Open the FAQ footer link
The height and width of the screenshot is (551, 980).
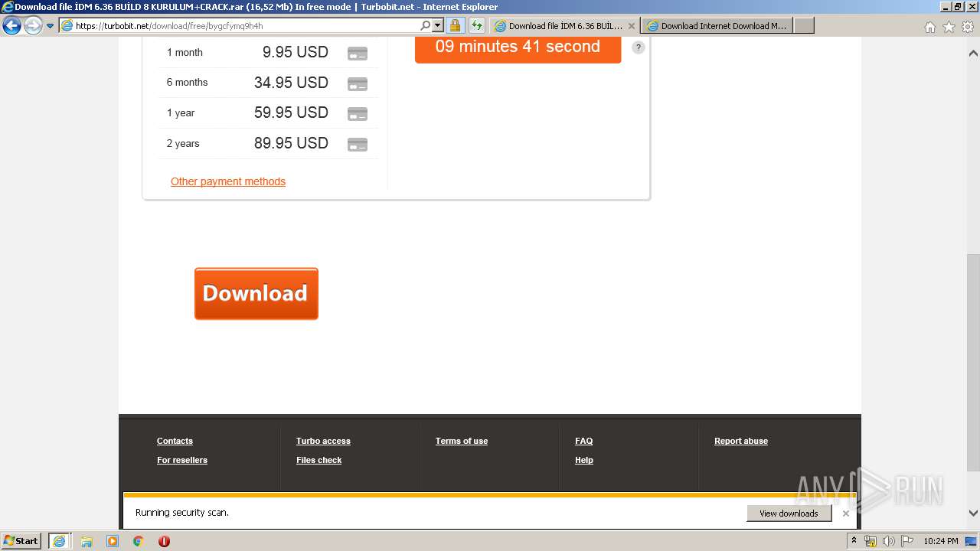tap(583, 441)
